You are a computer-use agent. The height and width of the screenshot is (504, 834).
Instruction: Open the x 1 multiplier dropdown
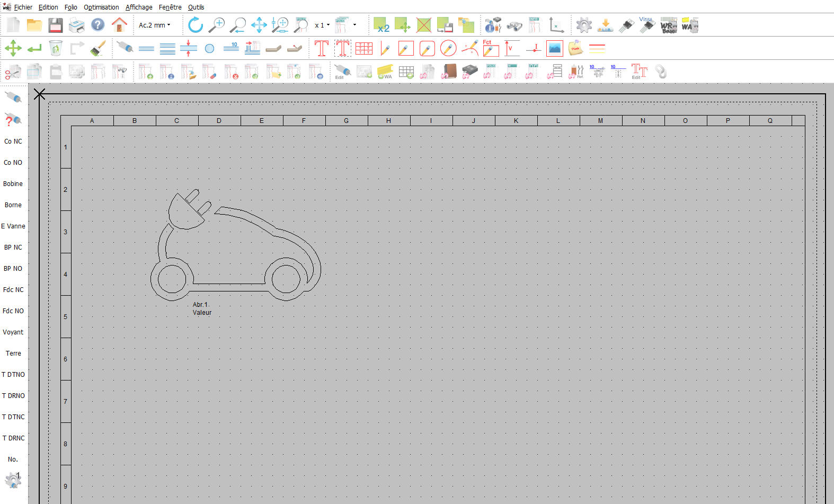322,25
